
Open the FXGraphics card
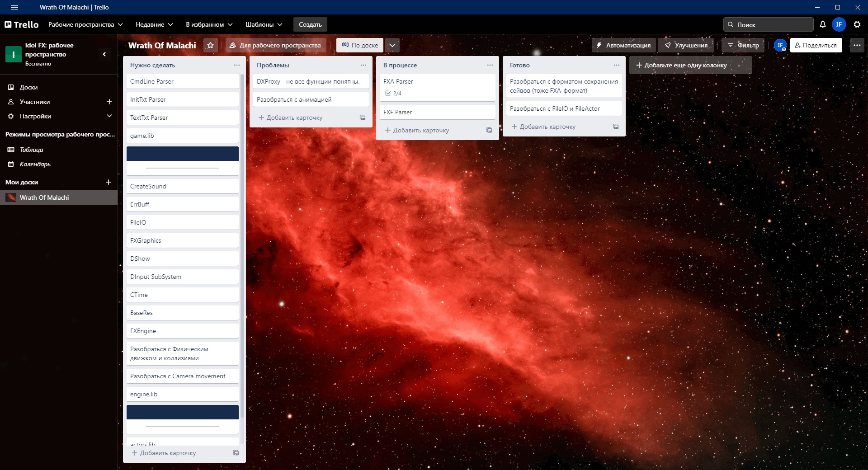[183, 240]
